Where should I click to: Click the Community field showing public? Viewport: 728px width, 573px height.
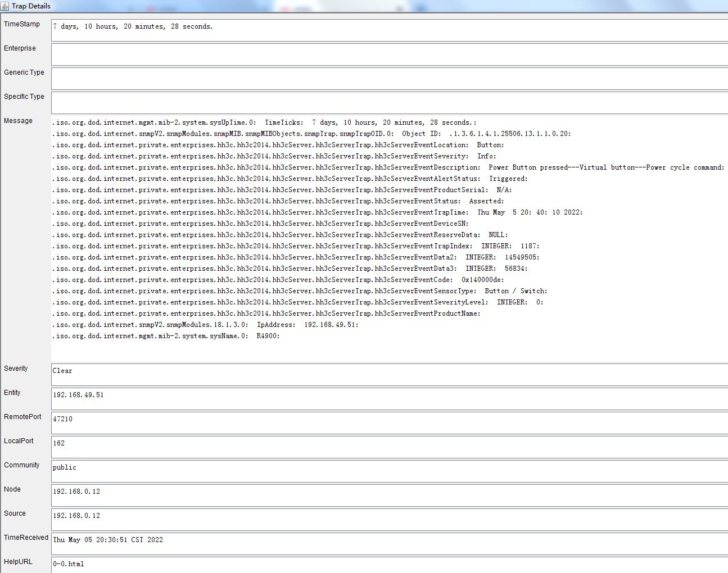click(x=390, y=471)
